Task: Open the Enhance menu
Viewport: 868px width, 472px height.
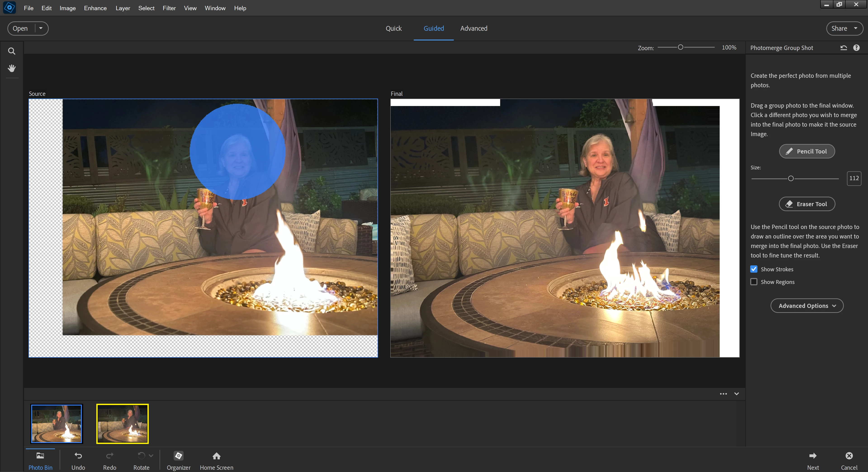Action: 95,8
